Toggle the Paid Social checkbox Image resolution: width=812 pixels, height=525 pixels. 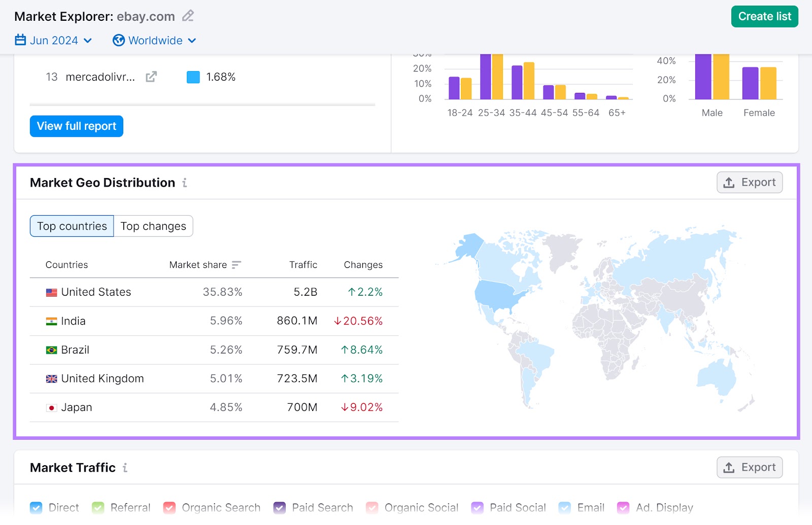(477, 508)
